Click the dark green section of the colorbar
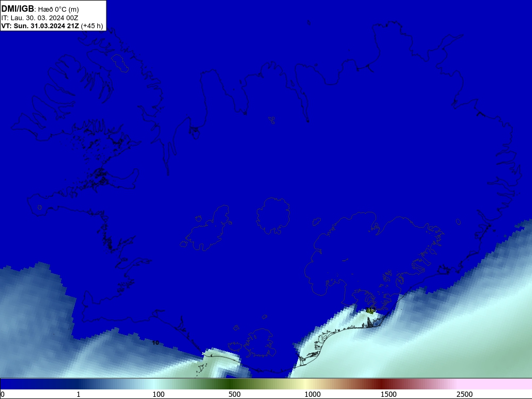The height and width of the screenshot is (399, 532). pyautogui.click(x=231, y=384)
